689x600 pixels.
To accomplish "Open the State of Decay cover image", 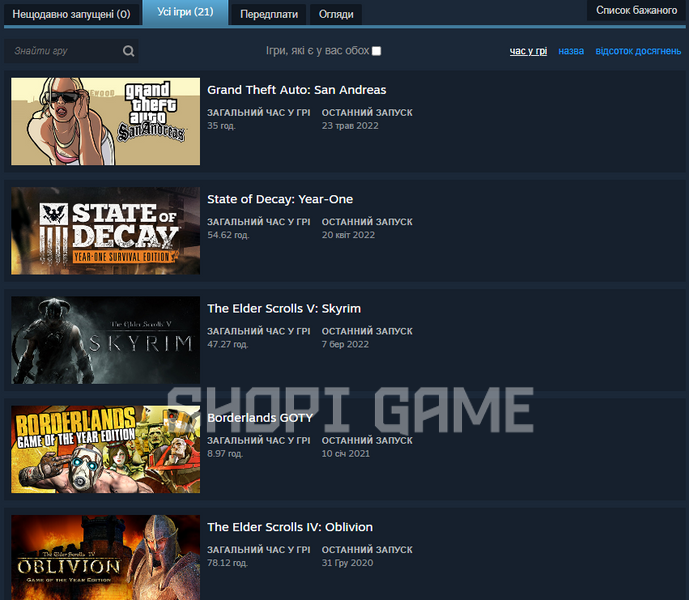I will [105, 231].
